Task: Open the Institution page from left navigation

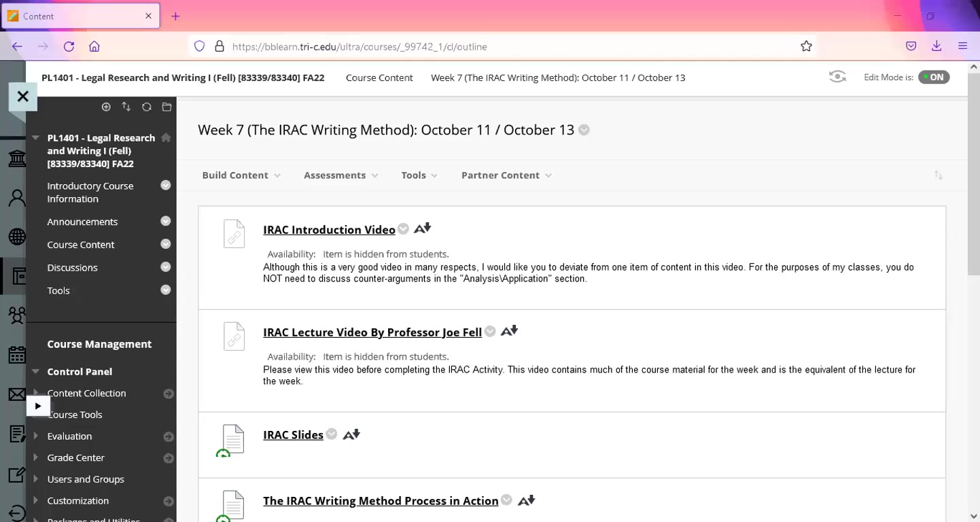Action: [x=16, y=159]
